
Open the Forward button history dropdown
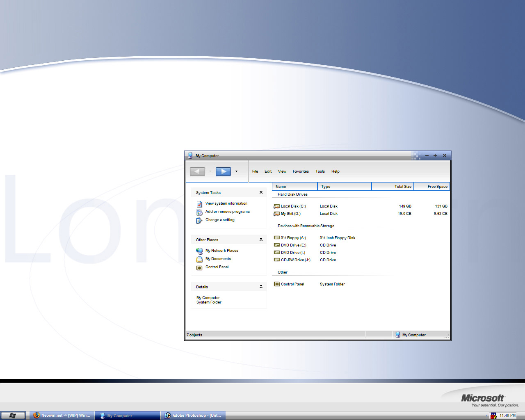[236, 171]
